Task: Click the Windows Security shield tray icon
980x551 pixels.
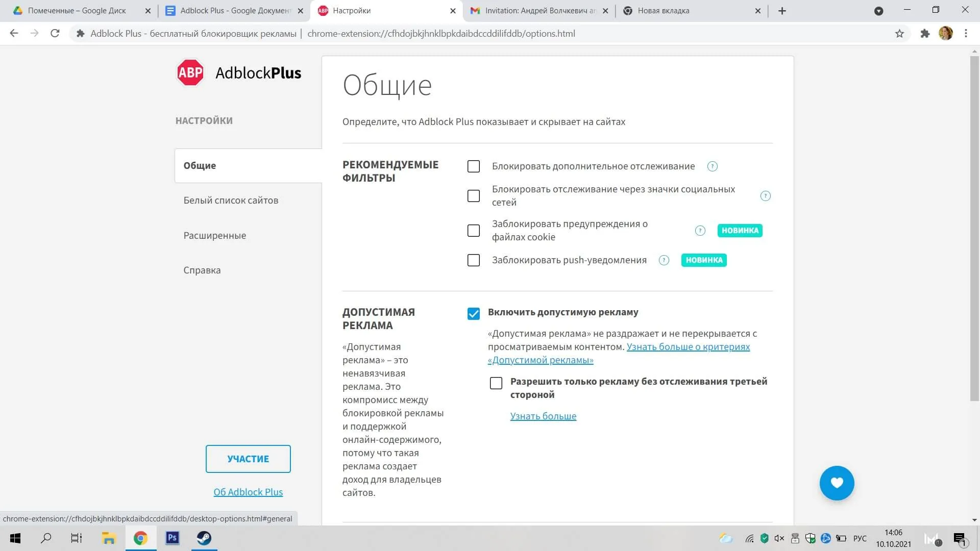Action: point(810,538)
